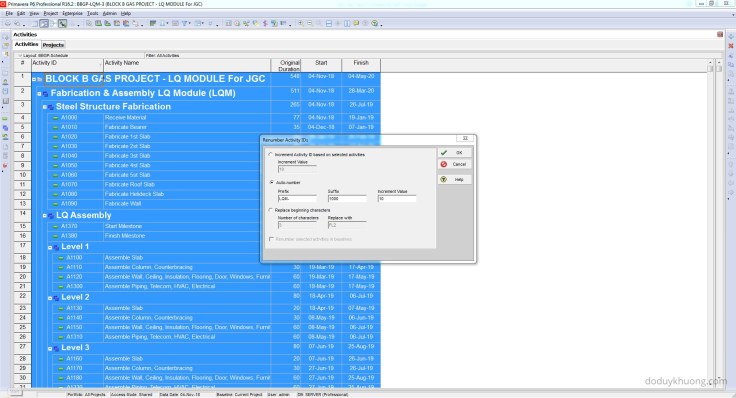Click the Zoom In magnifier toolbar icon
Screen dimensions: 736x398
pos(301,23)
